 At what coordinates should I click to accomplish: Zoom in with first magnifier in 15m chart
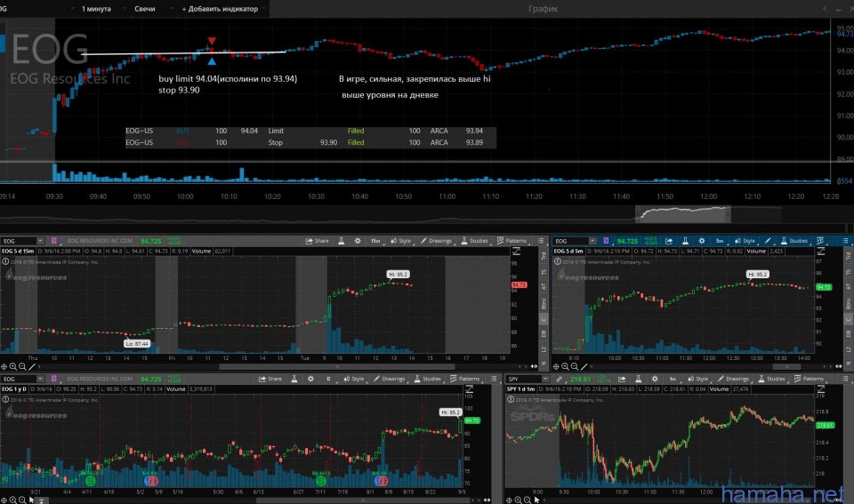13,367
